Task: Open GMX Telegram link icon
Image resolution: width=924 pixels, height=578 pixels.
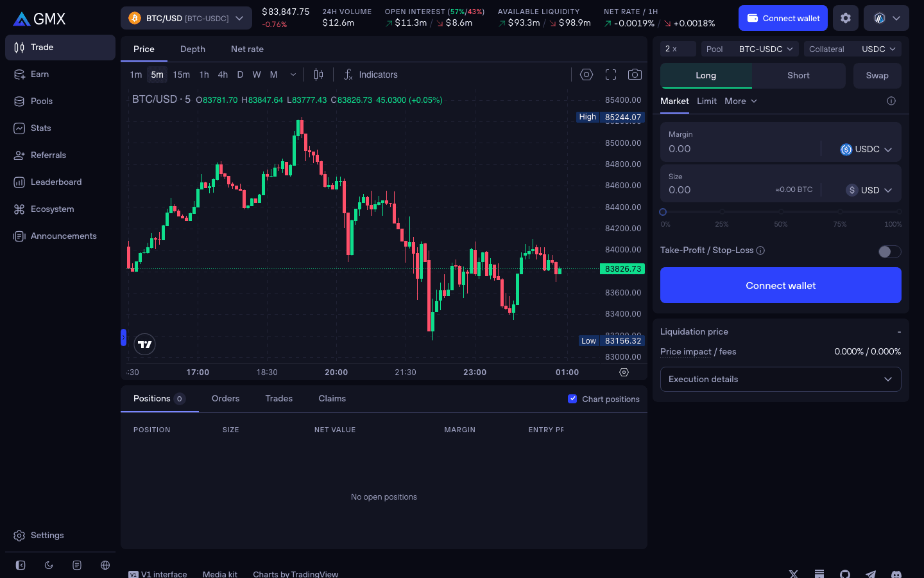Action: point(871,574)
